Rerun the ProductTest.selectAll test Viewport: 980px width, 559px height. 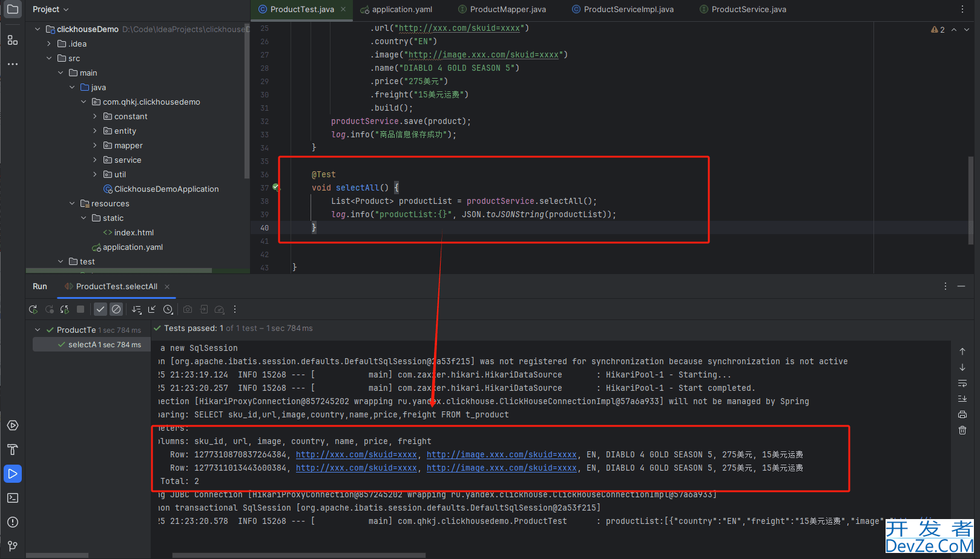(x=33, y=309)
